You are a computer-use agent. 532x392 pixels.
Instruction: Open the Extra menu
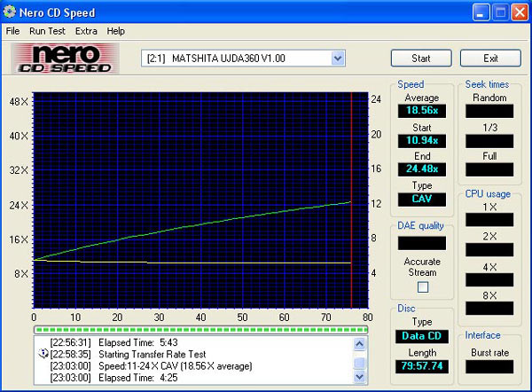(x=86, y=31)
